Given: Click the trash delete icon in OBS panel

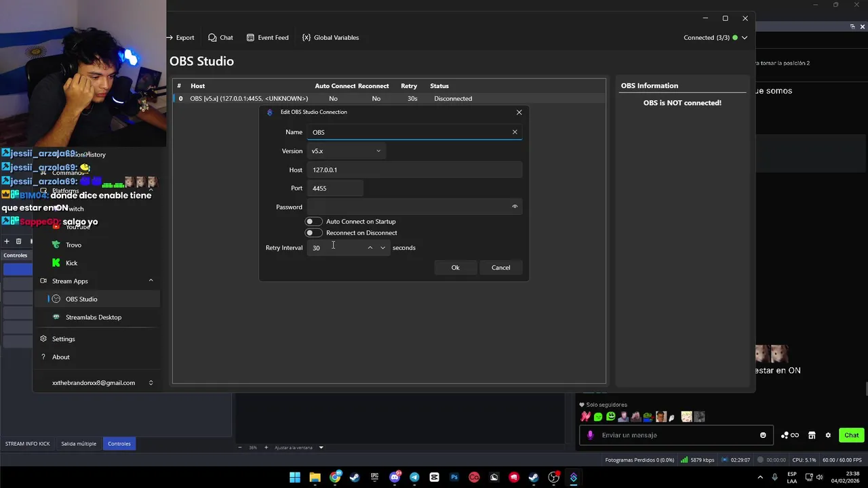Looking at the screenshot, I should tap(18, 241).
